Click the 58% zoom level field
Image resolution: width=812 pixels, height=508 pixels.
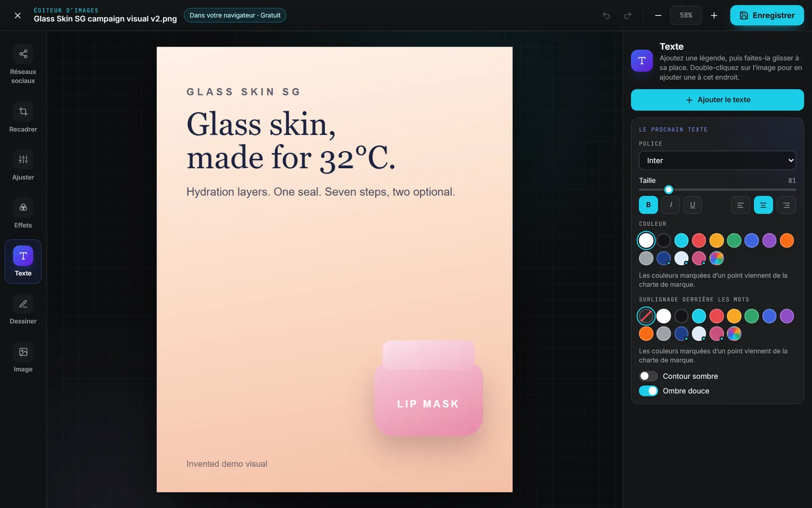(686, 15)
